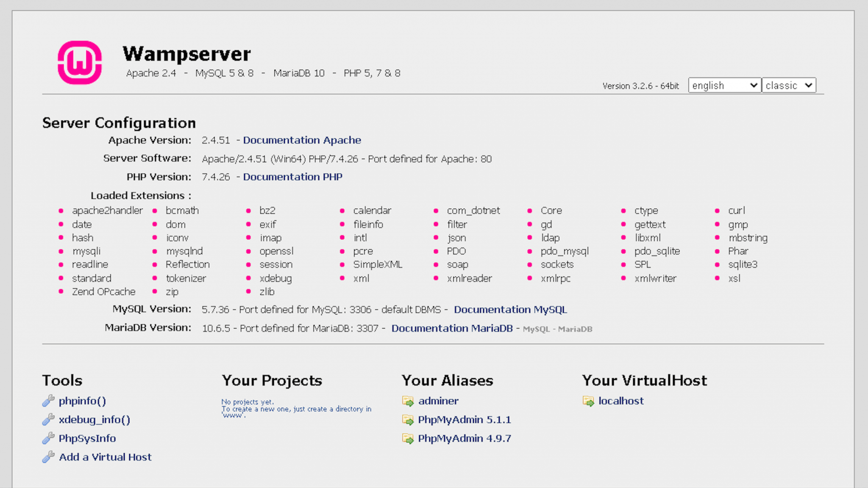Viewport: 868px width, 488px height.
Task: Open Documentation MySQL link
Action: pyautogui.click(x=510, y=310)
